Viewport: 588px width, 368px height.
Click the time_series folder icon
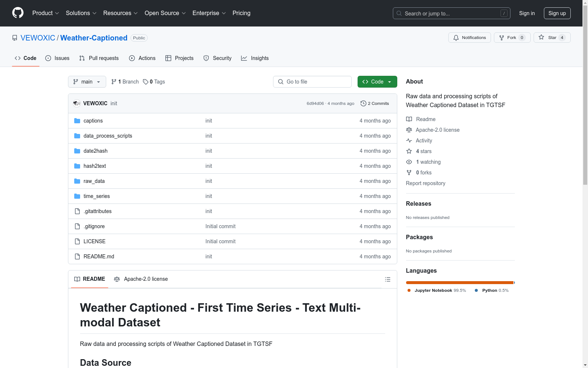tap(77, 196)
